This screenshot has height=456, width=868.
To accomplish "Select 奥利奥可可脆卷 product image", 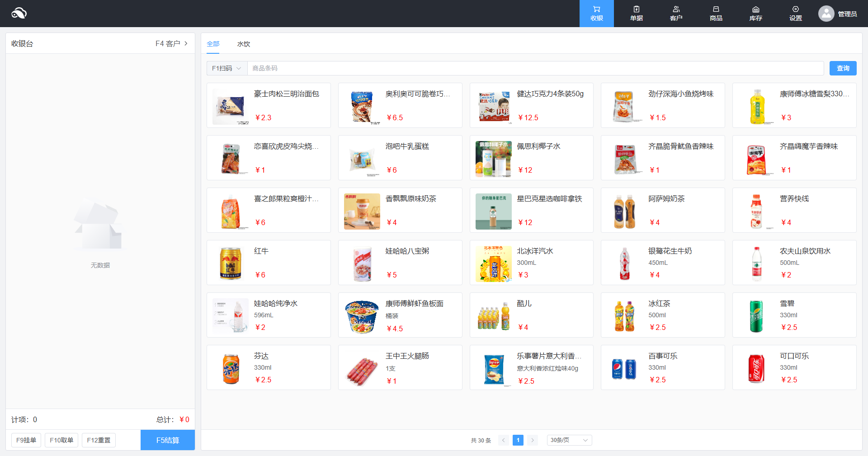I will point(362,107).
